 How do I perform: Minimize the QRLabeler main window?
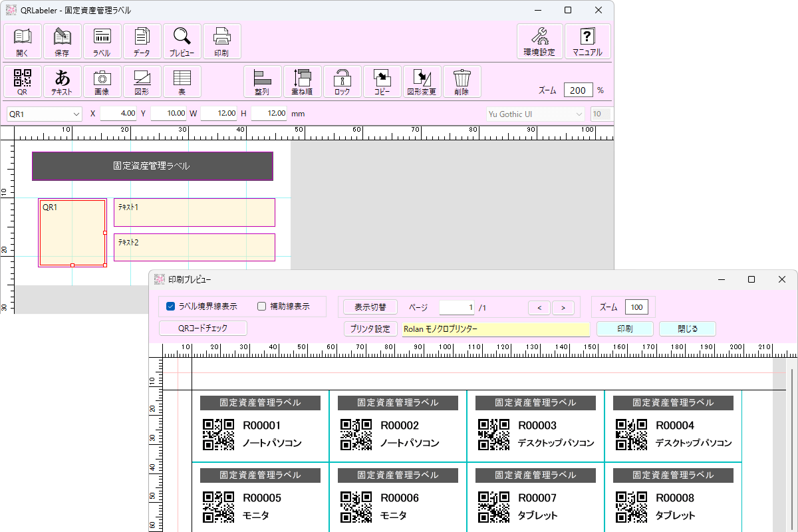click(537, 10)
